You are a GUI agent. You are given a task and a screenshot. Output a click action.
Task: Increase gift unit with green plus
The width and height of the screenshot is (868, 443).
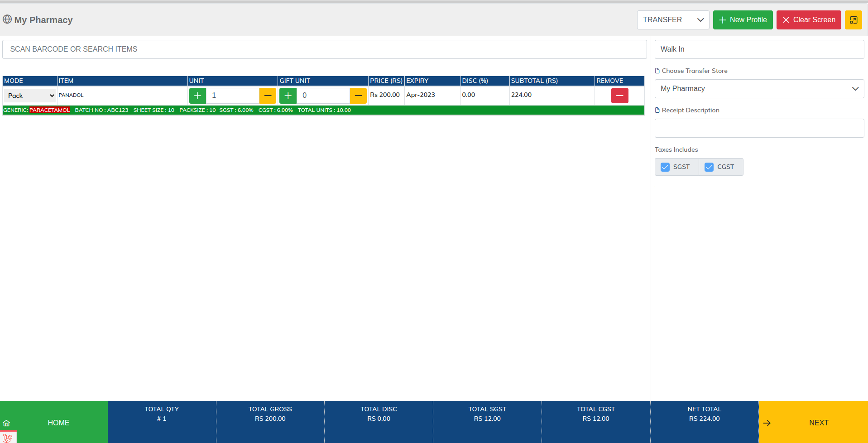click(288, 96)
